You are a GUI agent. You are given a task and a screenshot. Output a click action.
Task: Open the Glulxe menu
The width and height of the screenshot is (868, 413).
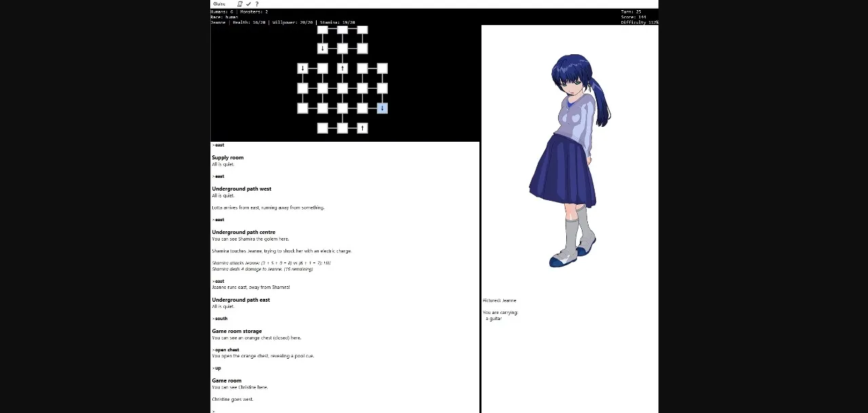point(219,4)
